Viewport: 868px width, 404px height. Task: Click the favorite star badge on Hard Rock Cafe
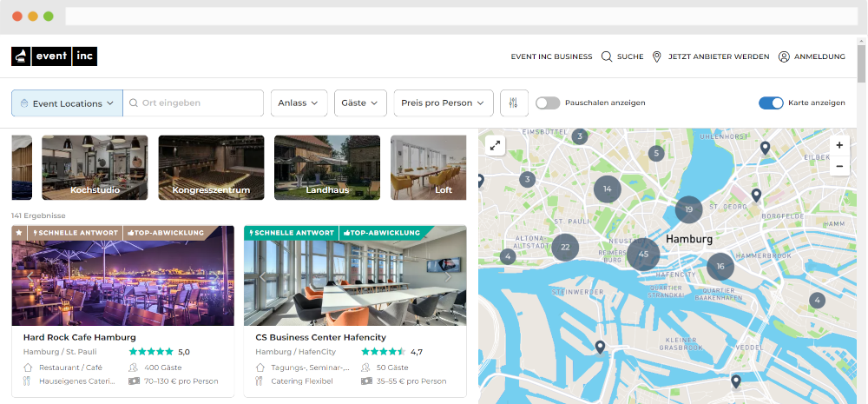pos(19,233)
